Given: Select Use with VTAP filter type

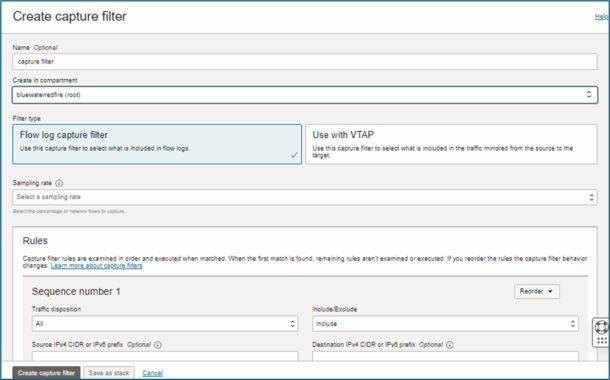Looking at the screenshot, I should pos(451,144).
